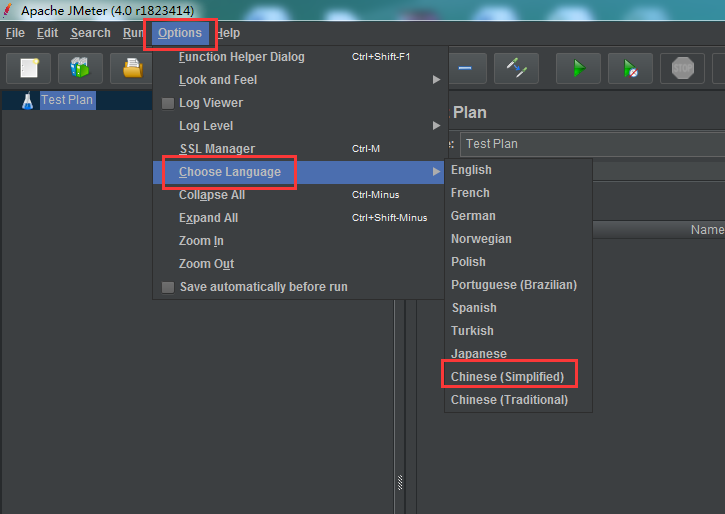Expand the Log Level submenu arrow

click(x=436, y=126)
